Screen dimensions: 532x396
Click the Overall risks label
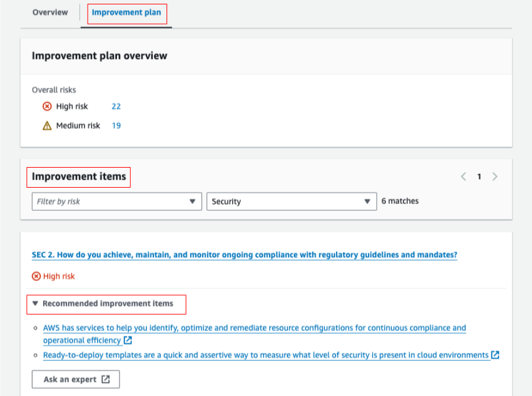point(54,90)
